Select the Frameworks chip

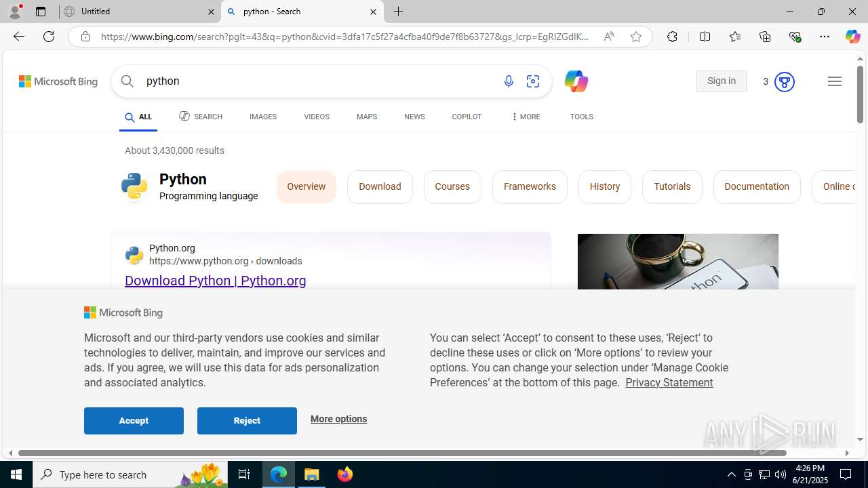pyautogui.click(x=530, y=187)
